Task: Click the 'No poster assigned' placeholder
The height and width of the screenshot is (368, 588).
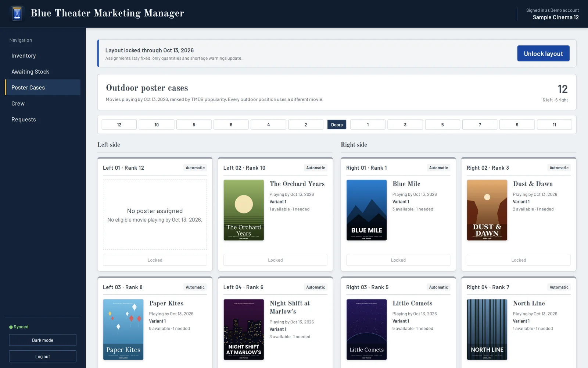Action: [x=155, y=215]
